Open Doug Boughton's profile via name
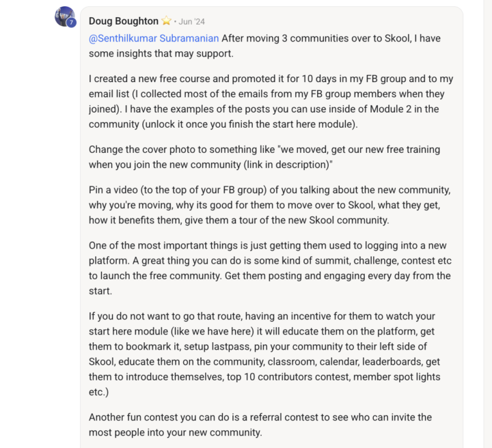 pyautogui.click(x=123, y=21)
